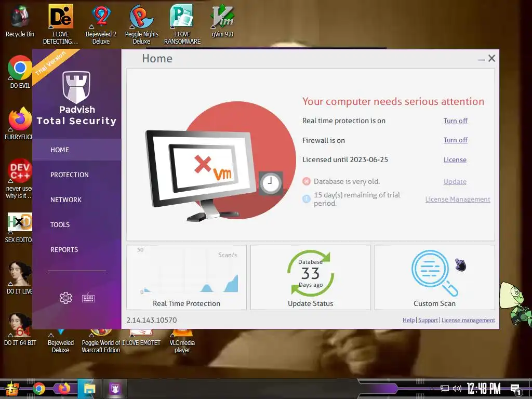Image resolution: width=532 pixels, height=399 pixels.
Task: Click the clock icon beside the monitor
Action: 270,183
